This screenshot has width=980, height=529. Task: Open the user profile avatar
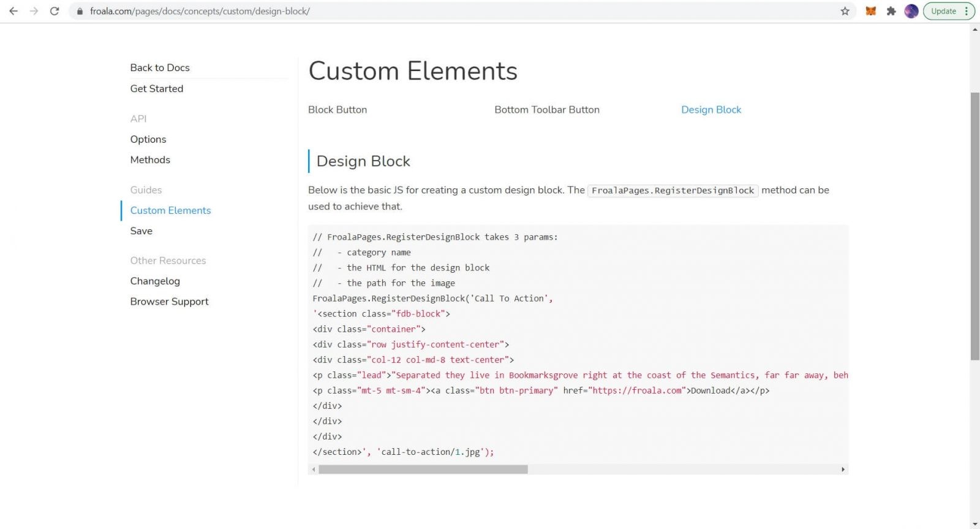[911, 11]
